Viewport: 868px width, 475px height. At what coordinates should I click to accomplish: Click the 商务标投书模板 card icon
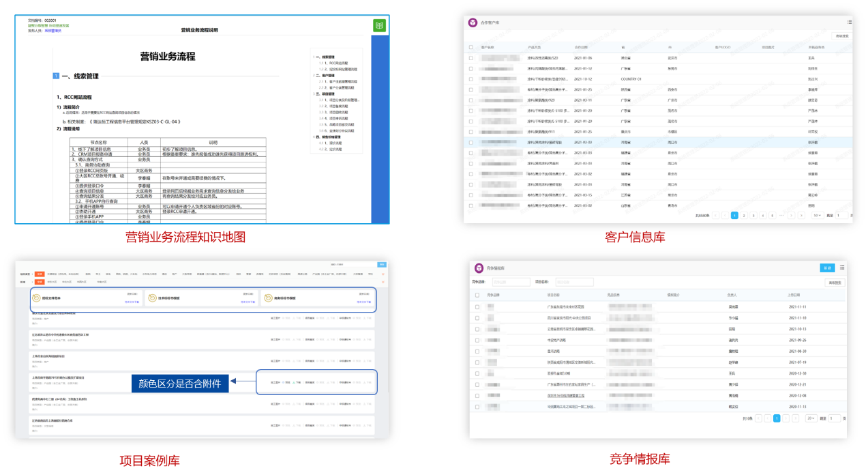tap(267, 298)
